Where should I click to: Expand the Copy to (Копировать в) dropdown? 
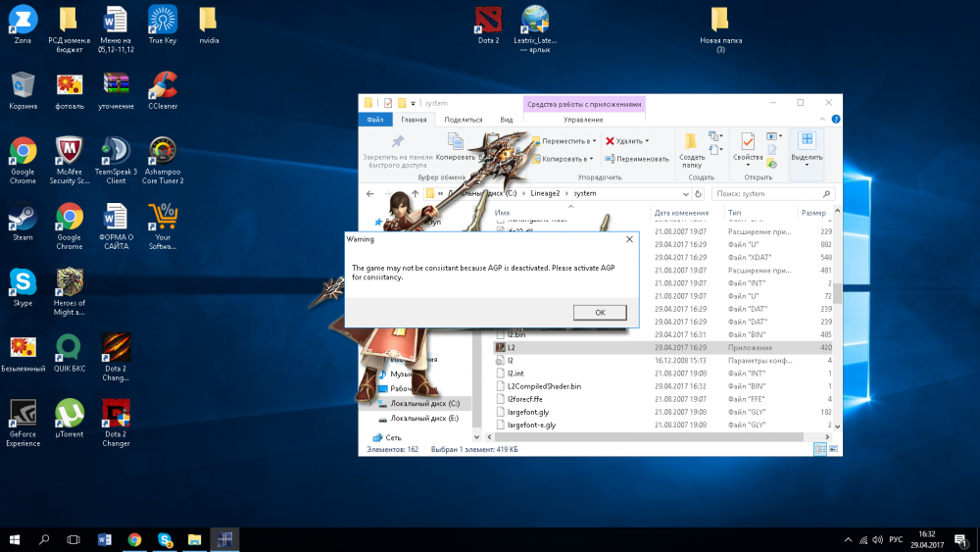590,159
